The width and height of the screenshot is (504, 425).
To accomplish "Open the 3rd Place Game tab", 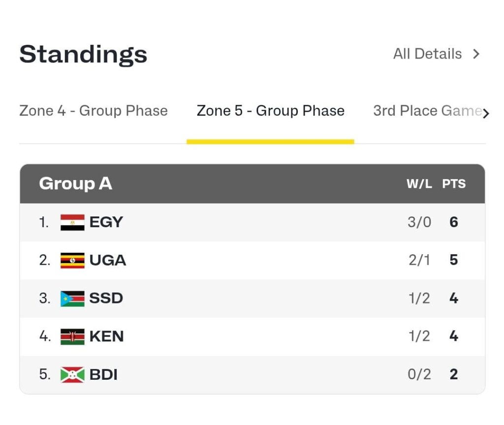I will tap(426, 111).
